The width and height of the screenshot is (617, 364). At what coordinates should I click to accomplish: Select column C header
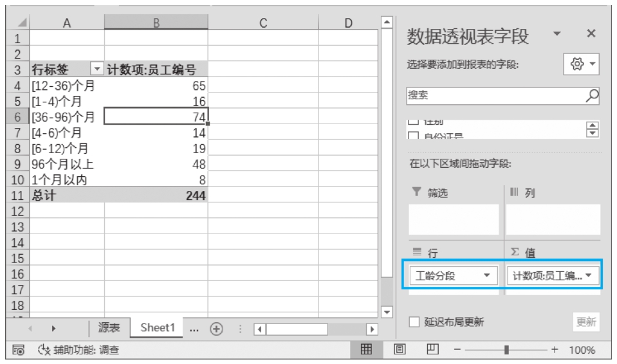point(263,23)
